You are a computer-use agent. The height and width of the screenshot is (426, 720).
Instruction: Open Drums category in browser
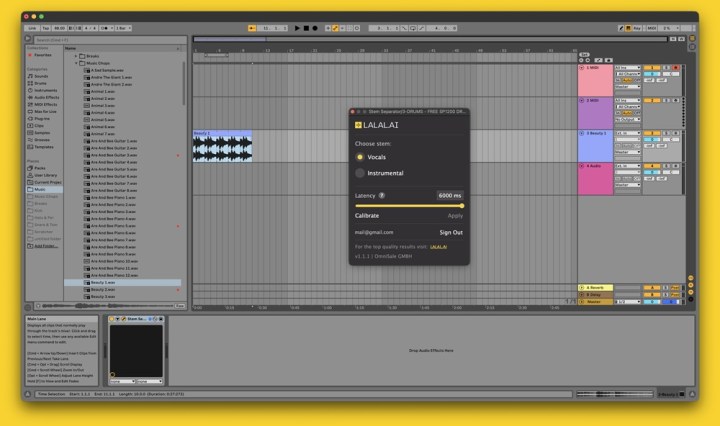click(x=42, y=83)
